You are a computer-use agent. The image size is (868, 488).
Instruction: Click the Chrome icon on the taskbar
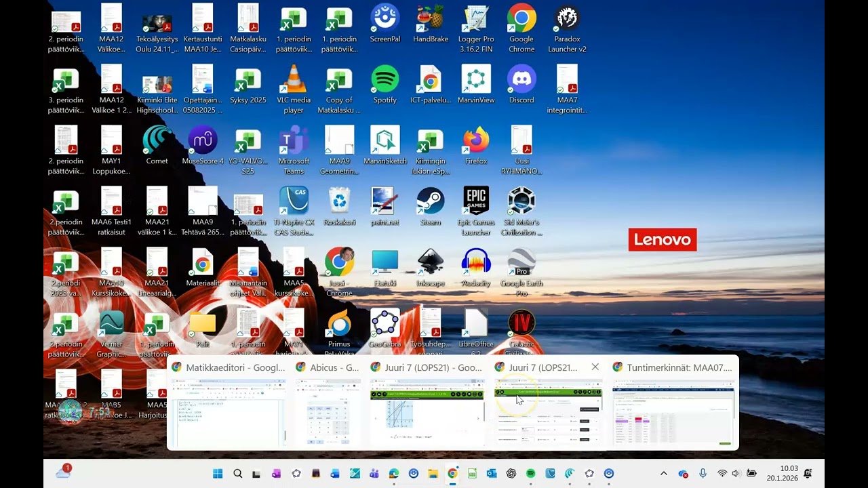point(452,473)
